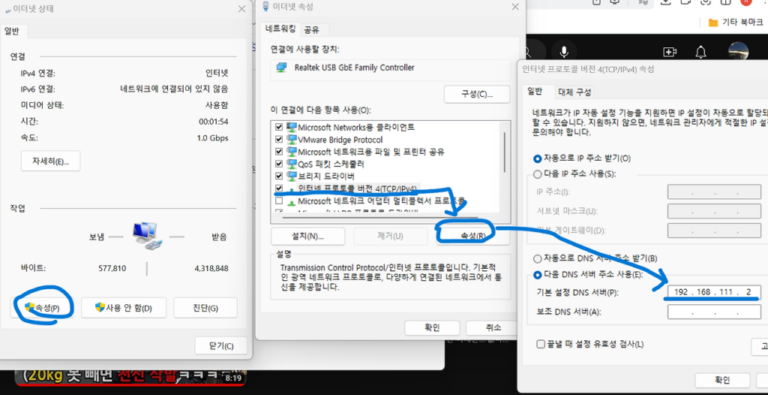Image resolution: width=768 pixels, height=395 pixels.
Task: Click the icon beside 브리지 드라이버
Action: pos(292,176)
